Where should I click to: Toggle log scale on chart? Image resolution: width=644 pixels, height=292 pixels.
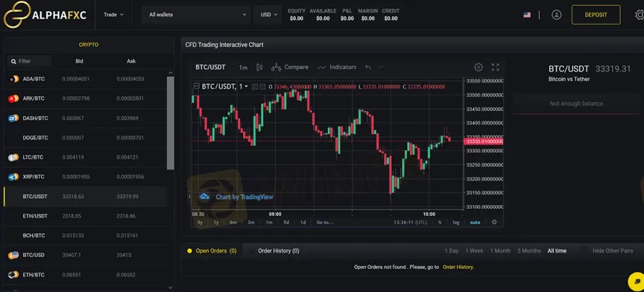[456, 222]
